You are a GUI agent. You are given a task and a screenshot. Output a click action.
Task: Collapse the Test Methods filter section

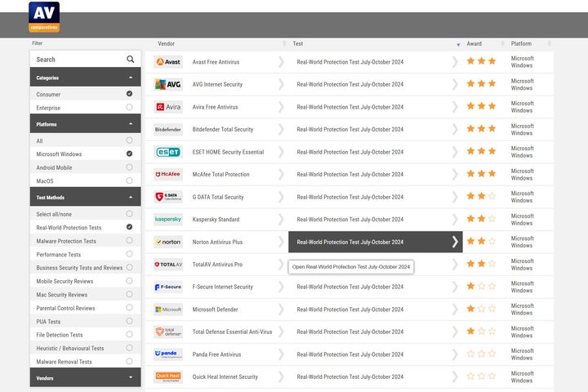[x=86, y=197]
